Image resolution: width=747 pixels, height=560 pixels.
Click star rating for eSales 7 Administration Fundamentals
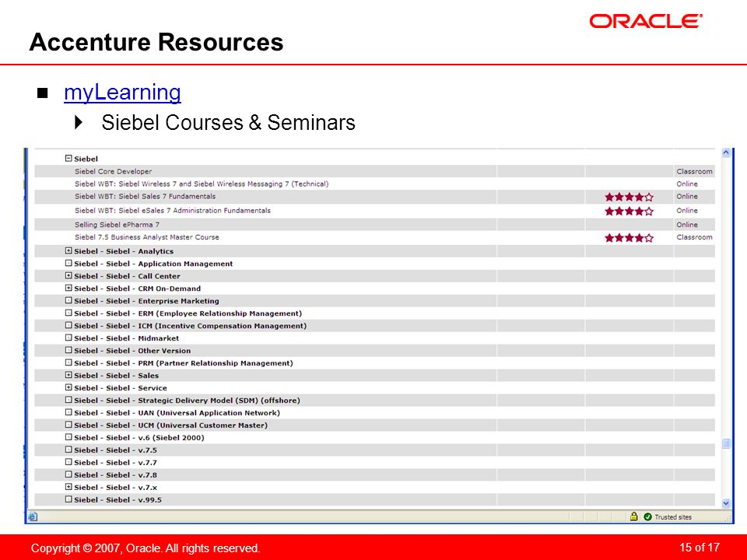(x=629, y=211)
